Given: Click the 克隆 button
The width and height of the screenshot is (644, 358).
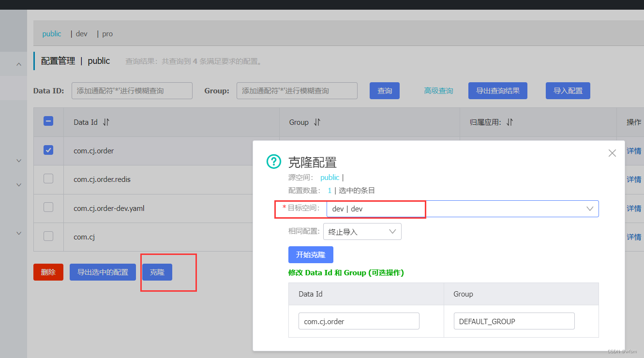Looking at the screenshot, I should coord(157,272).
